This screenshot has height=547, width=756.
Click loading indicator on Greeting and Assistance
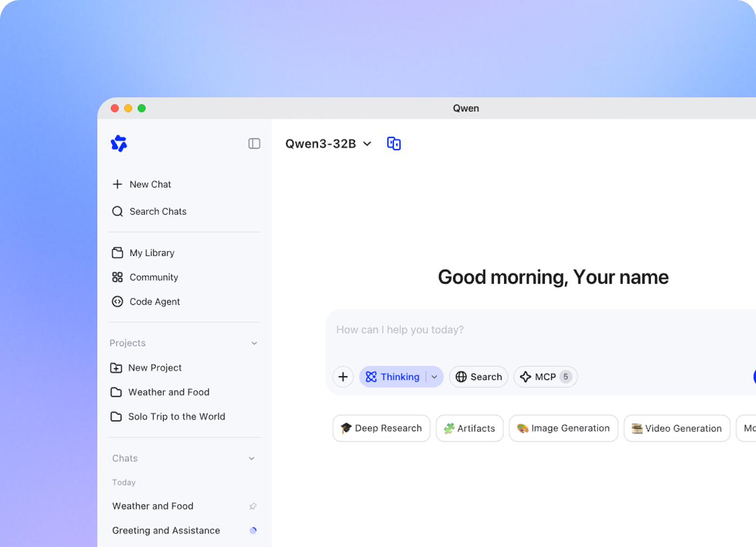tap(253, 530)
